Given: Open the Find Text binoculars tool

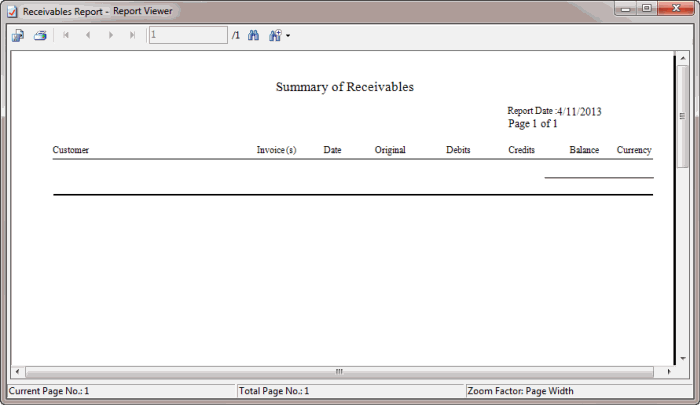Looking at the screenshot, I should coord(253,35).
